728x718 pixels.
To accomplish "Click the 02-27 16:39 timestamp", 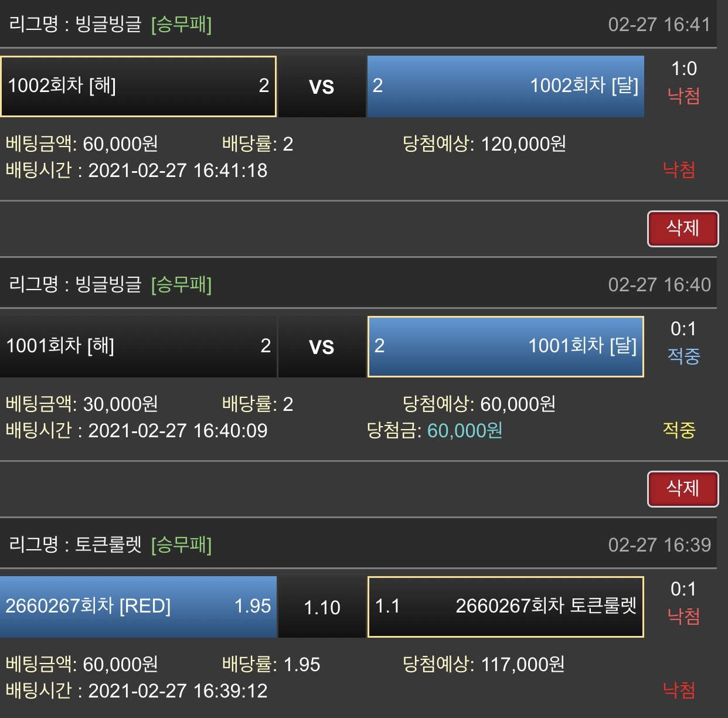I will tap(659, 545).
